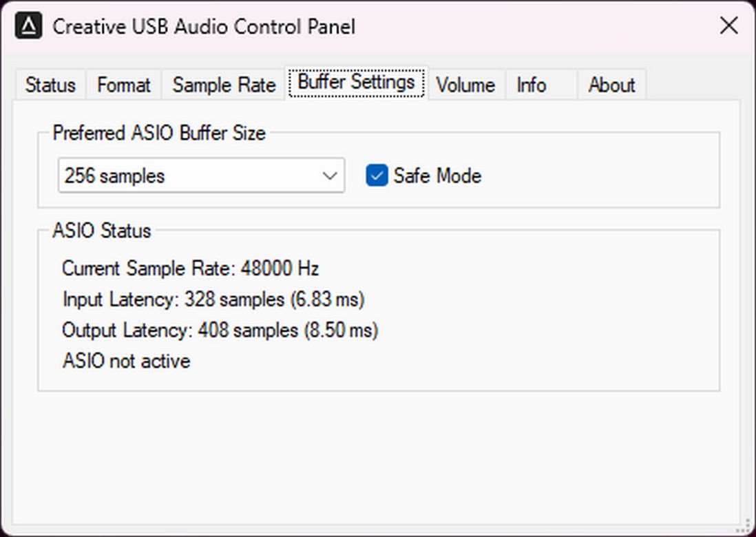View the About tab
Image resolution: width=756 pixels, height=537 pixels.
click(611, 85)
